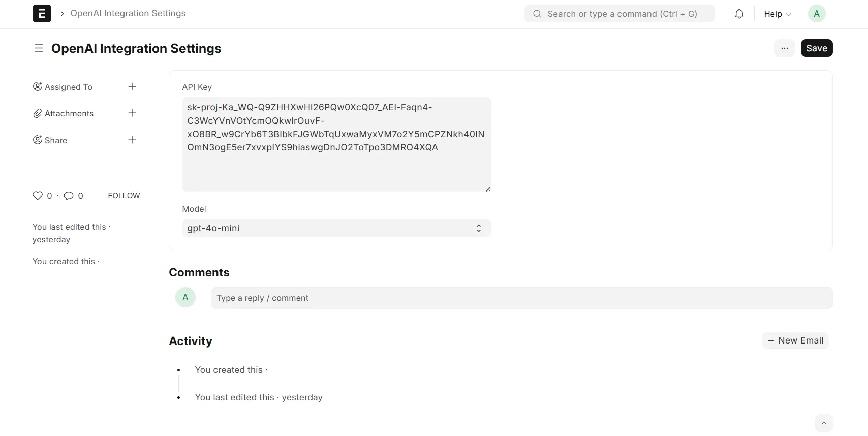Click into the API Key text area

point(336,144)
